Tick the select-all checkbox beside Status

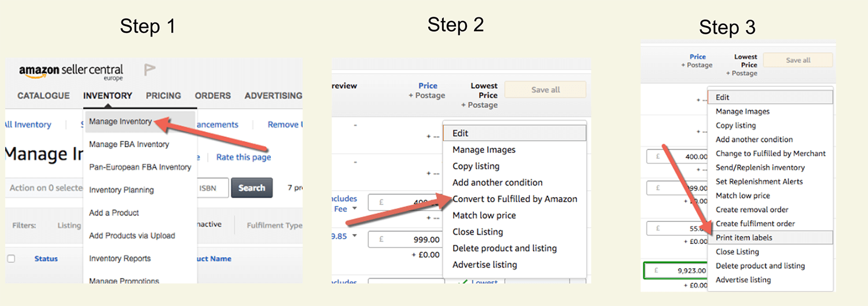click(11, 258)
